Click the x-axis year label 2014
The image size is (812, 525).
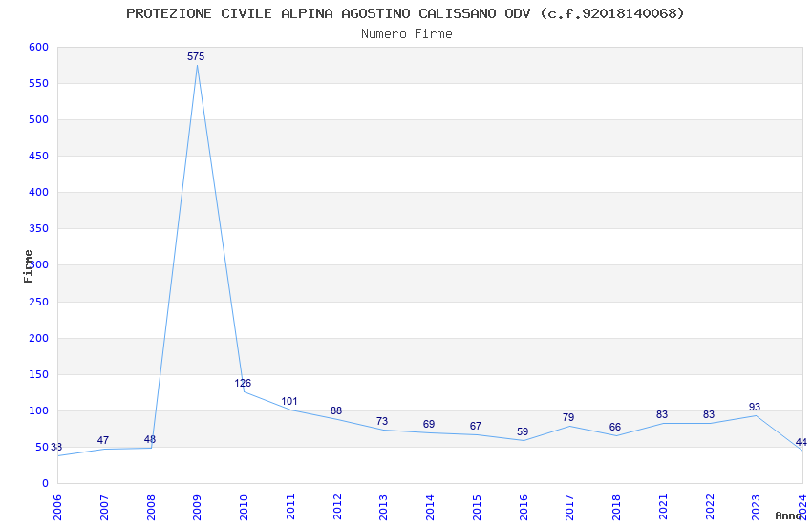430,507
